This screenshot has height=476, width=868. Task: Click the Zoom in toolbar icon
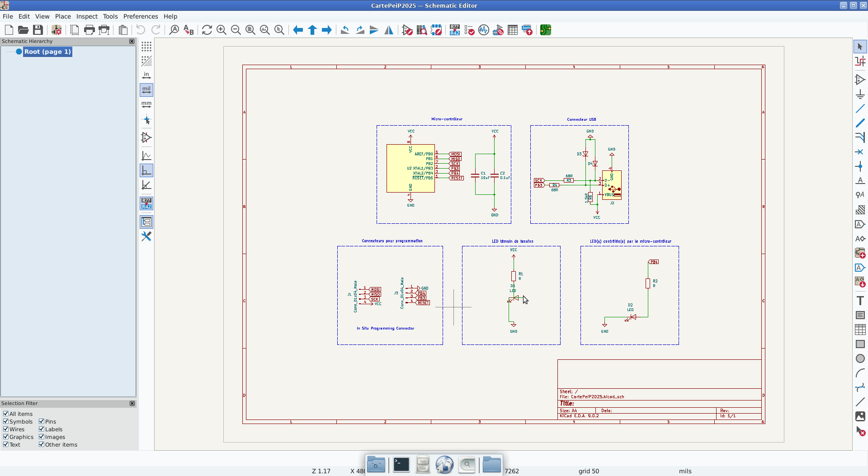point(221,30)
